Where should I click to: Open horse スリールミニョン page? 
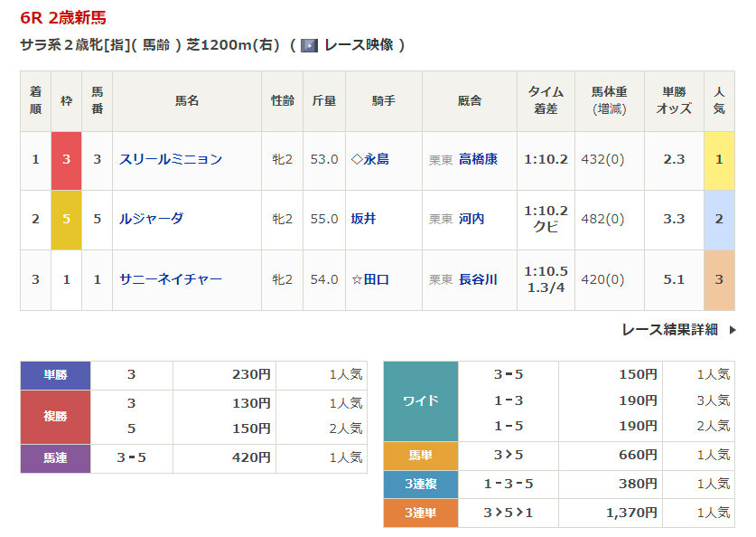tap(171, 159)
